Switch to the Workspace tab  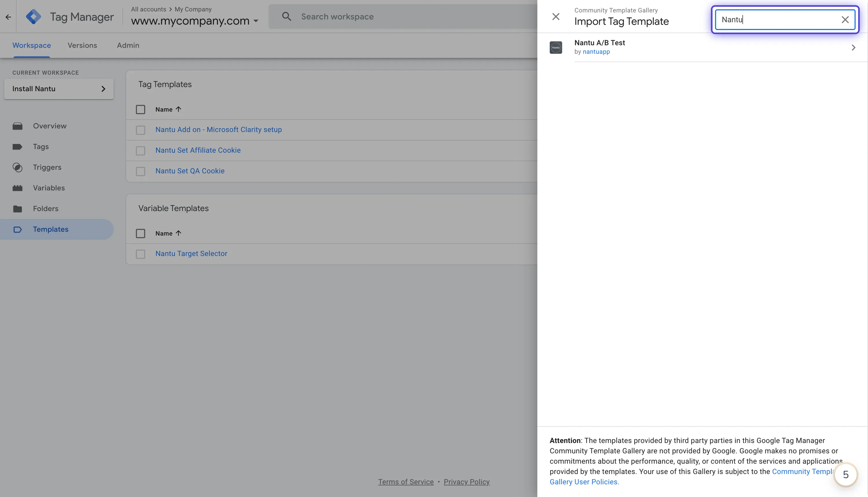click(x=32, y=45)
